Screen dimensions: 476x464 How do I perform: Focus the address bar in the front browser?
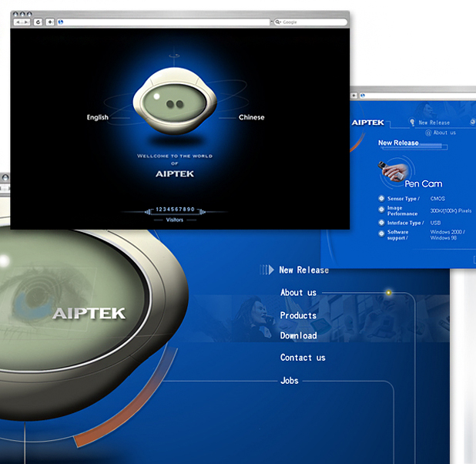click(x=163, y=22)
